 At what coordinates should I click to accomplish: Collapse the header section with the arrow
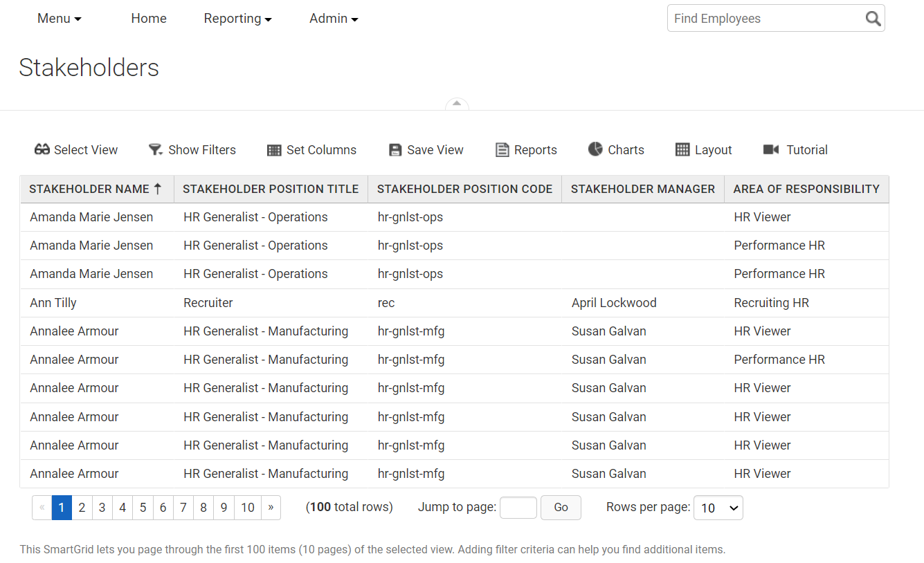[457, 104]
